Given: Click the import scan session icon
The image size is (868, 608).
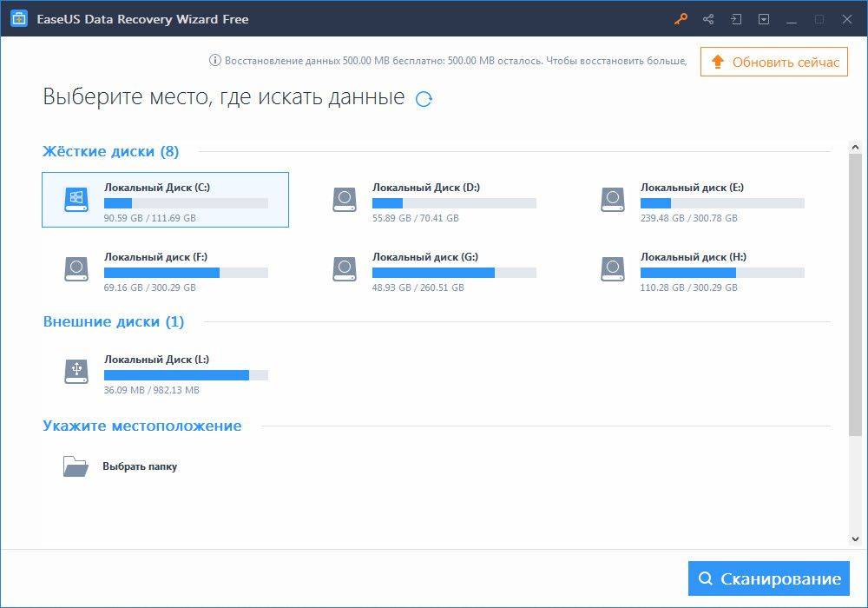Looking at the screenshot, I should (736, 19).
